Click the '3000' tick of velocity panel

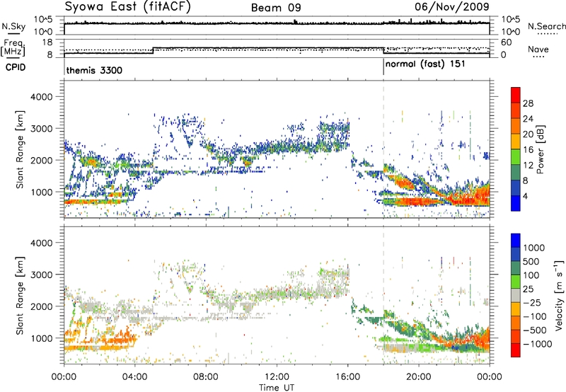coord(41,275)
